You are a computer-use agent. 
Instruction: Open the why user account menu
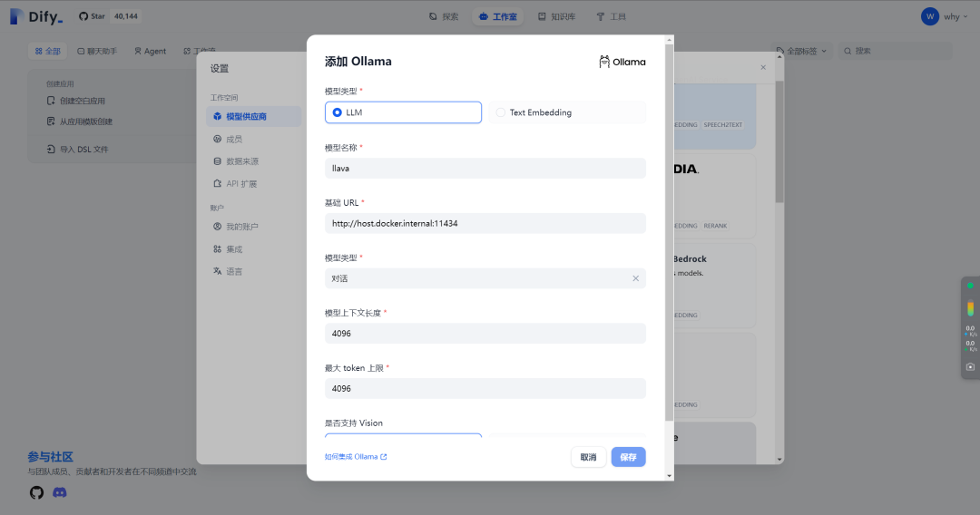(945, 17)
